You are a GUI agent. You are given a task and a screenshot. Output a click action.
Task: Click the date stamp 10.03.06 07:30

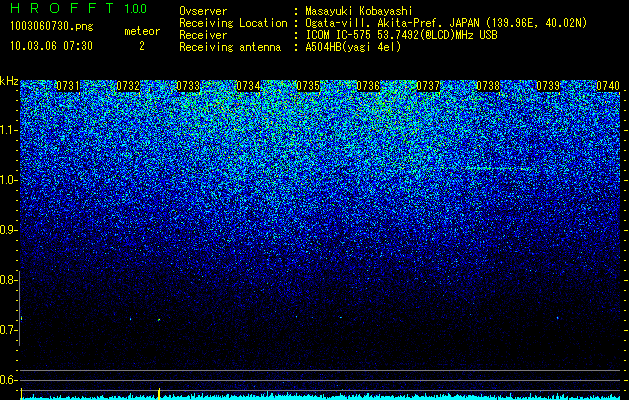coord(51,46)
